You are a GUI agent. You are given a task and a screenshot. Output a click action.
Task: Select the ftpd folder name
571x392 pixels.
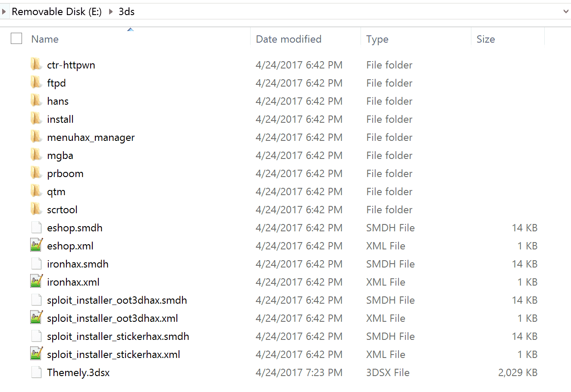coord(56,83)
